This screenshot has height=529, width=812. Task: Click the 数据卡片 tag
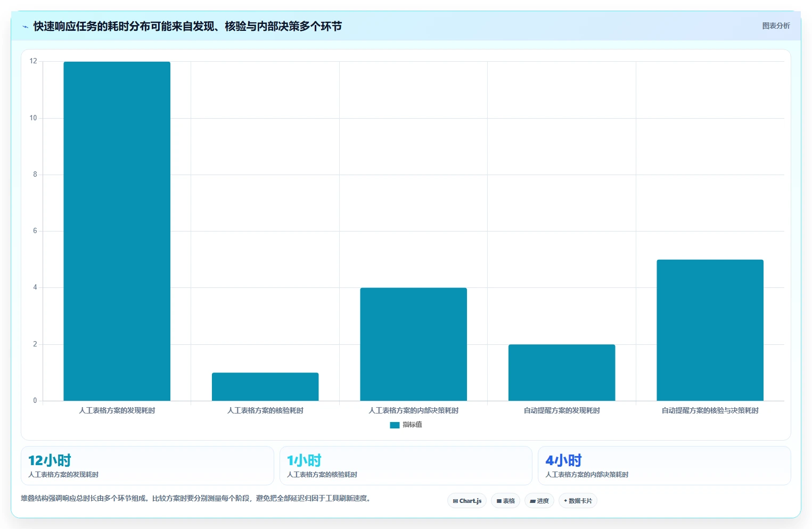point(578,501)
